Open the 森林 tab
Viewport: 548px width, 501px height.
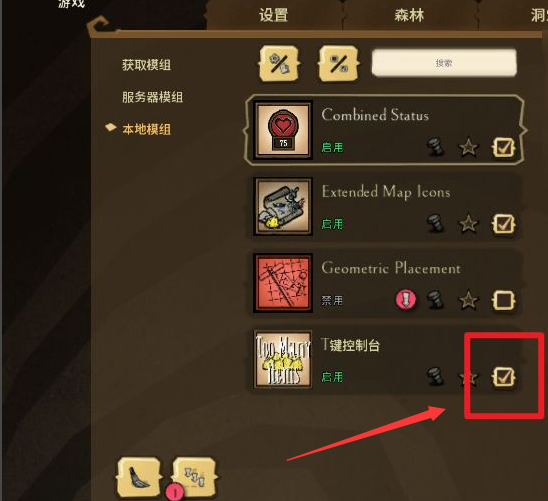(x=409, y=15)
